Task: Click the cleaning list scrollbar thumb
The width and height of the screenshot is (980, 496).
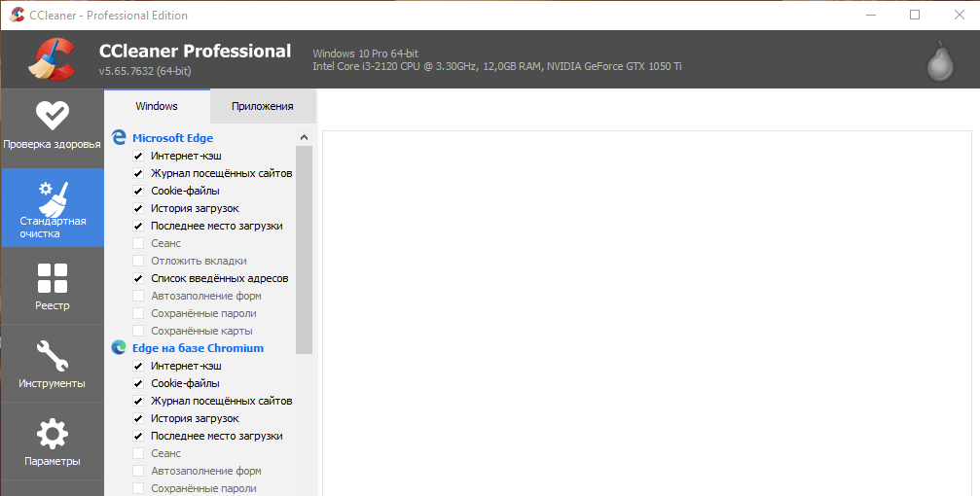Action: tap(304, 248)
